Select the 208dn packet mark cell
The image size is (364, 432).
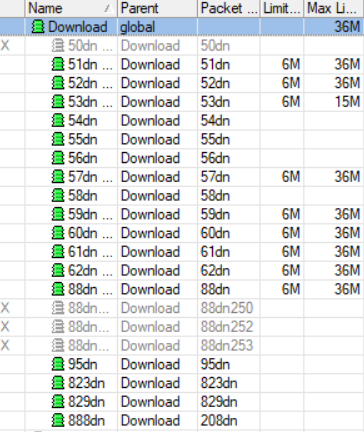pyautogui.click(x=219, y=420)
